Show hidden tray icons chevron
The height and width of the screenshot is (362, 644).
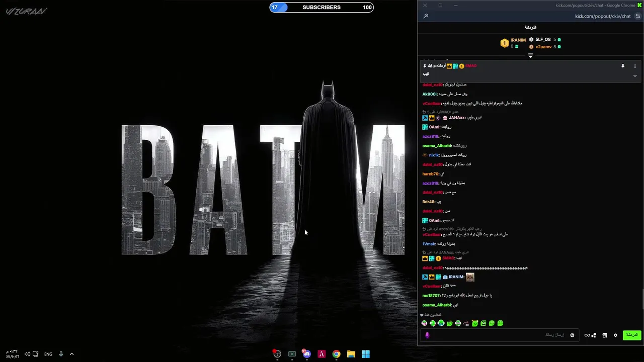point(71,354)
